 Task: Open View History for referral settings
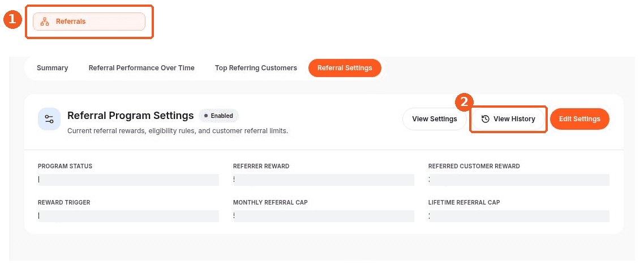coord(508,119)
